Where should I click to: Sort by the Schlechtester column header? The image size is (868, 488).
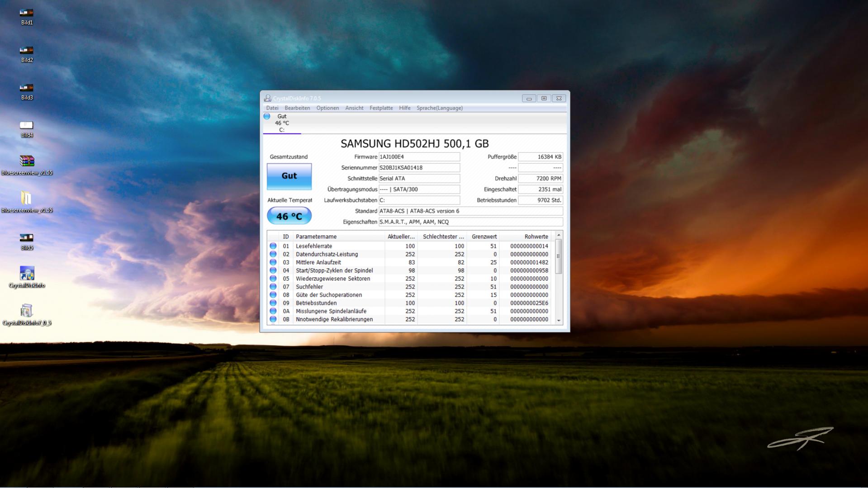(x=442, y=237)
